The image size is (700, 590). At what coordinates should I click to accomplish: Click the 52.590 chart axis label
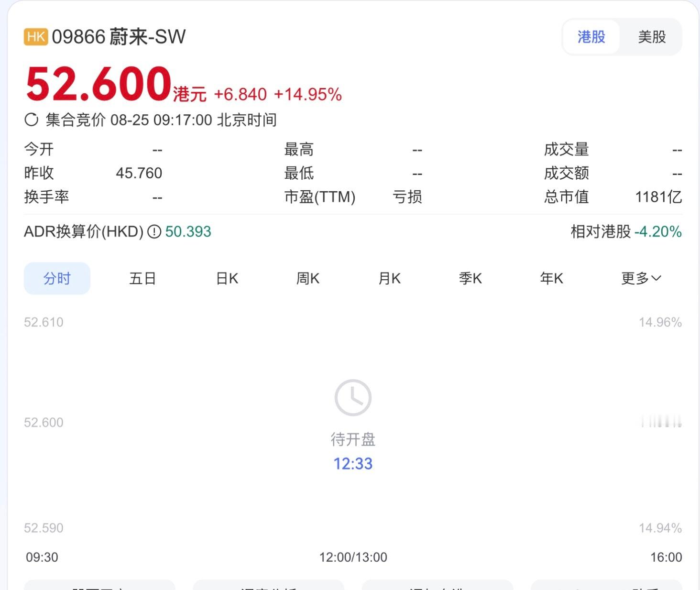pos(44,528)
